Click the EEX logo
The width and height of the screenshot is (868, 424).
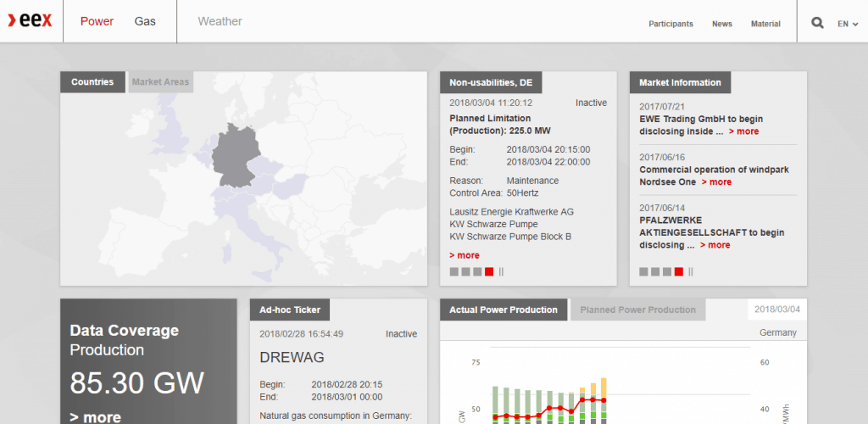pyautogui.click(x=30, y=21)
